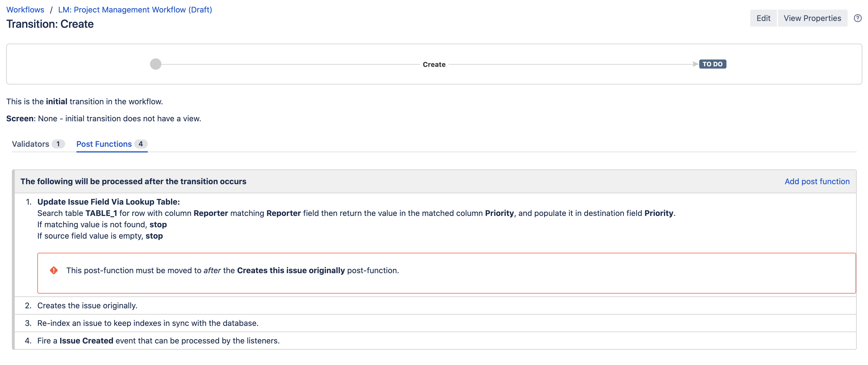The height and width of the screenshot is (365, 868).
Task: Select the Creates the issue originally row
Action: [x=87, y=305]
